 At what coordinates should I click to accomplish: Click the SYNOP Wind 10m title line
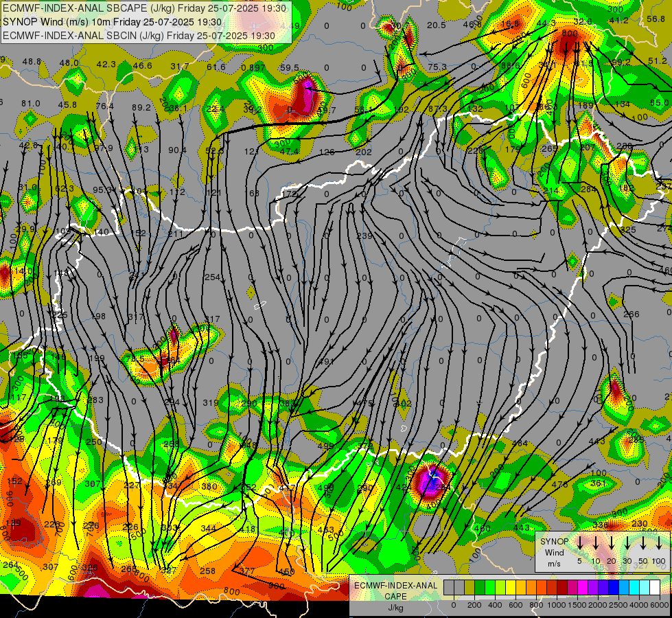[113, 22]
